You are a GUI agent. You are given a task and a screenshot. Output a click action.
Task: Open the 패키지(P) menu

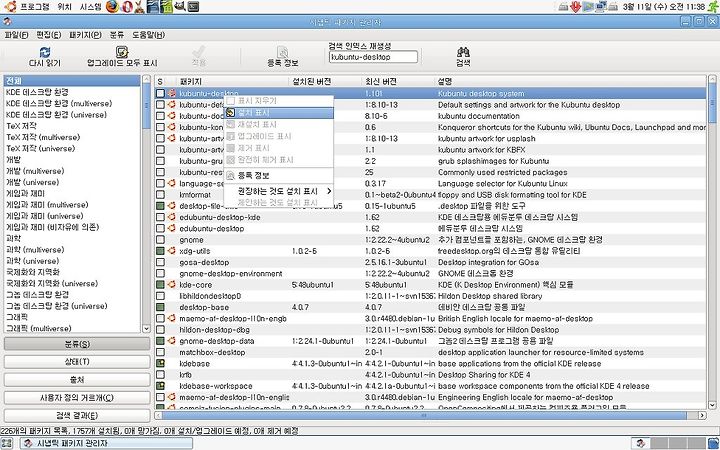85,35
